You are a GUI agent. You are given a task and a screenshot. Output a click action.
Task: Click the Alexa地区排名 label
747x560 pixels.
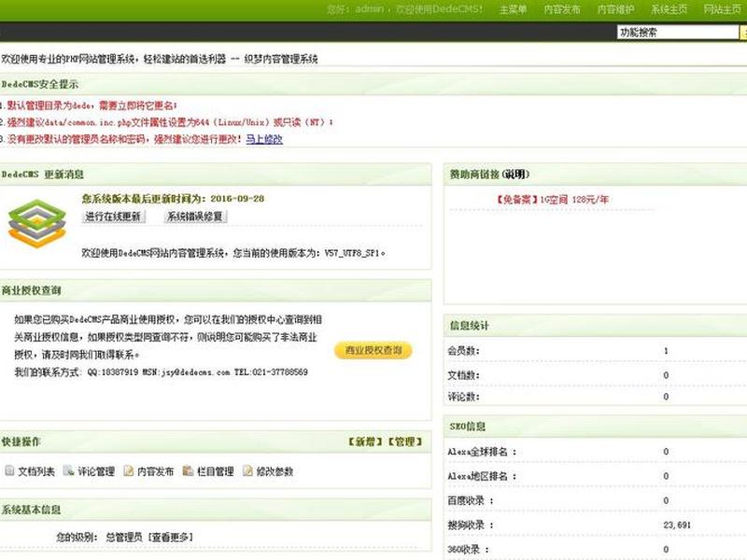[482, 476]
